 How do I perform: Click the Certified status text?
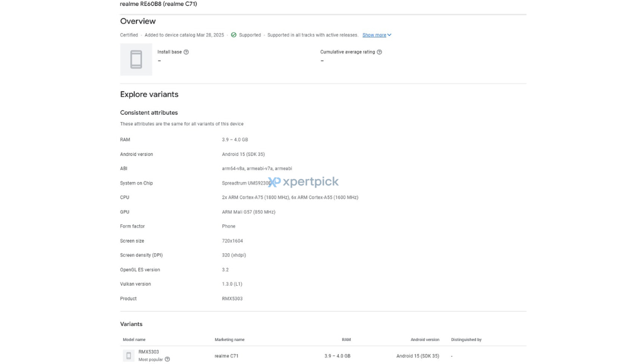pyautogui.click(x=129, y=35)
